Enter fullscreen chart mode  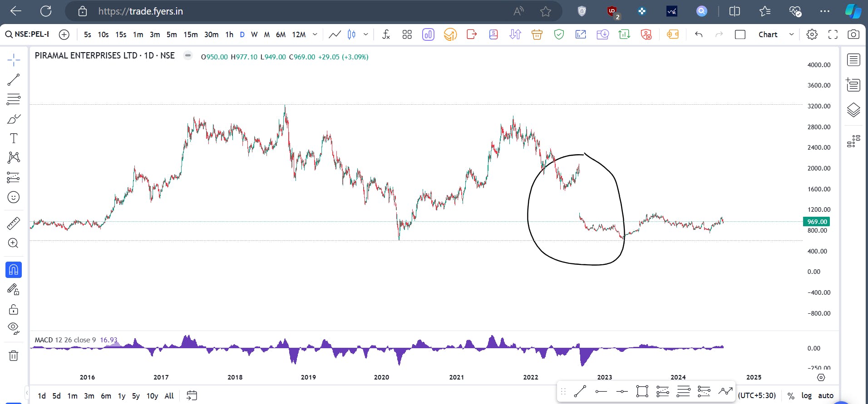833,34
